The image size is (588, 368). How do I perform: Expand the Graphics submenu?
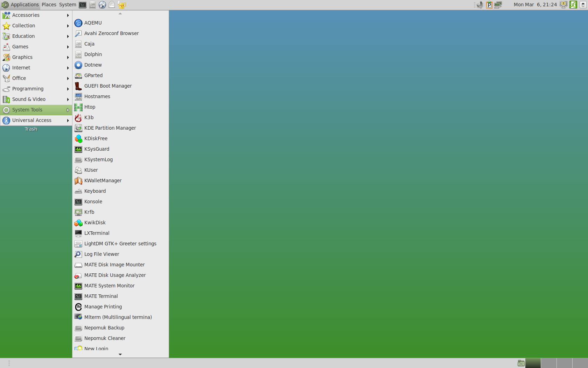pos(36,57)
